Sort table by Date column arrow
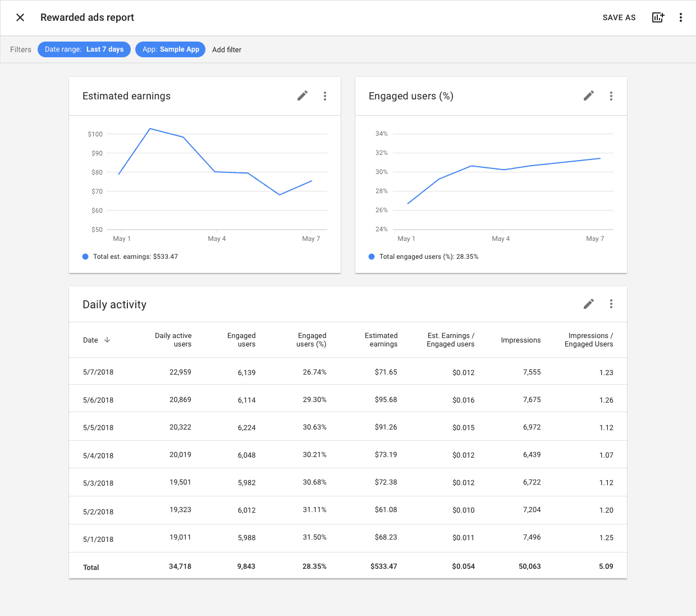Screen dimensions: 696x616 tap(107, 340)
